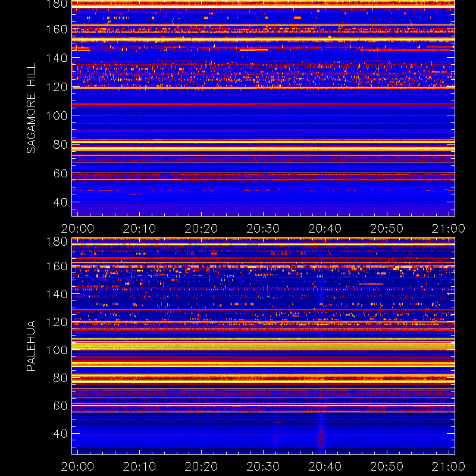Click the bright yellow 100 MHz band in Palehua

263,346
